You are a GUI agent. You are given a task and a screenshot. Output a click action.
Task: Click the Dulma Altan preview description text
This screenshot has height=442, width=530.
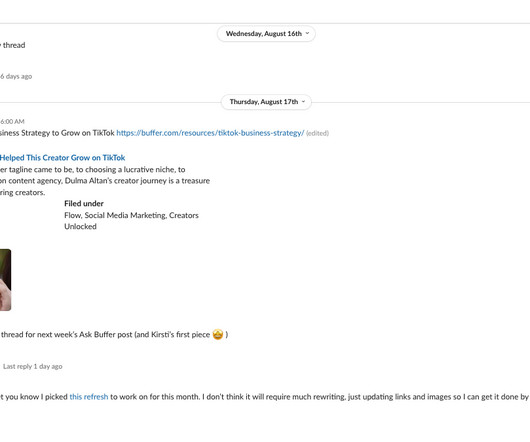pos(105,181)
